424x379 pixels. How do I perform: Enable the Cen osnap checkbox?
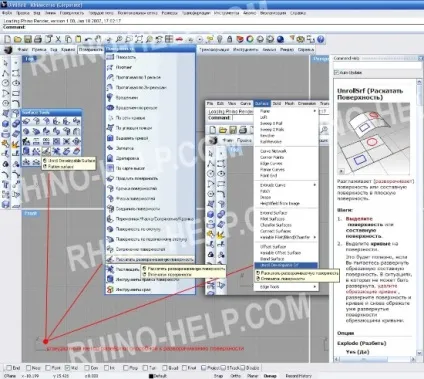[87, 368]
